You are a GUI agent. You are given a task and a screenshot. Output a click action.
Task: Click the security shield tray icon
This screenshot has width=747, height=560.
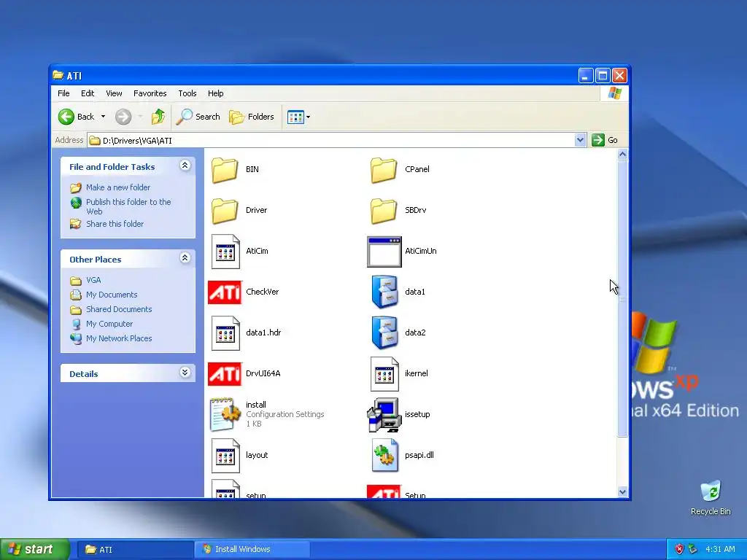[679, 549]
